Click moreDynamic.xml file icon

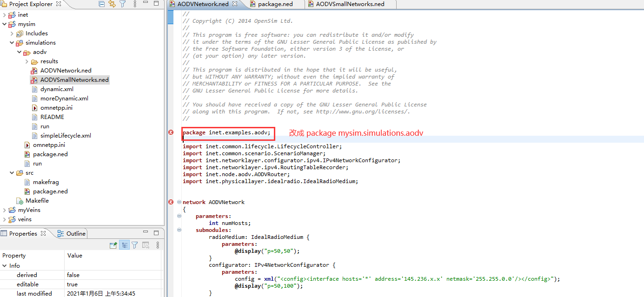35,99
